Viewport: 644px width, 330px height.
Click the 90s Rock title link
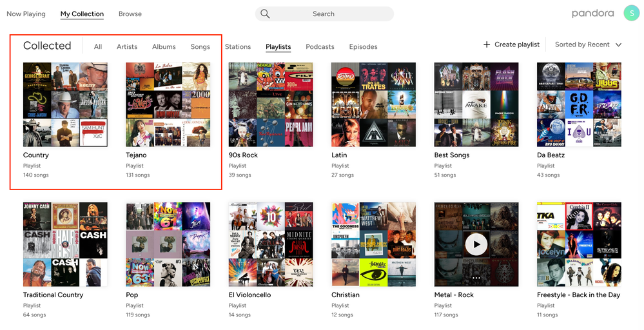coord(243,155)
